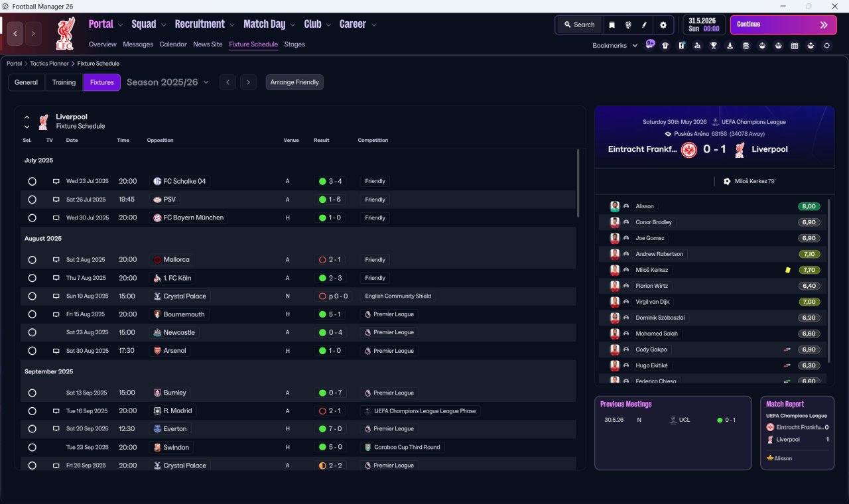Go to next season arrow button
Screen dimensions: 849x504
point(248,82)
